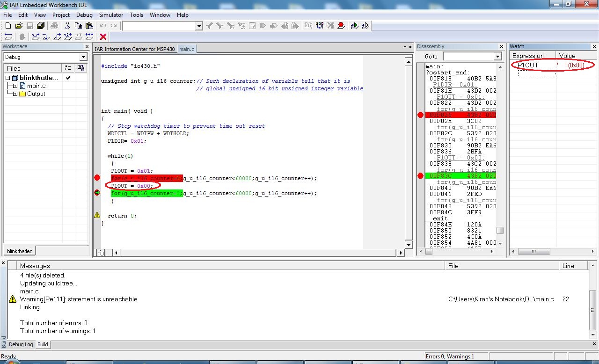
Task: Toggle the breakpoint at disassembly address 00F83C
Action: (x=420, y=175)
